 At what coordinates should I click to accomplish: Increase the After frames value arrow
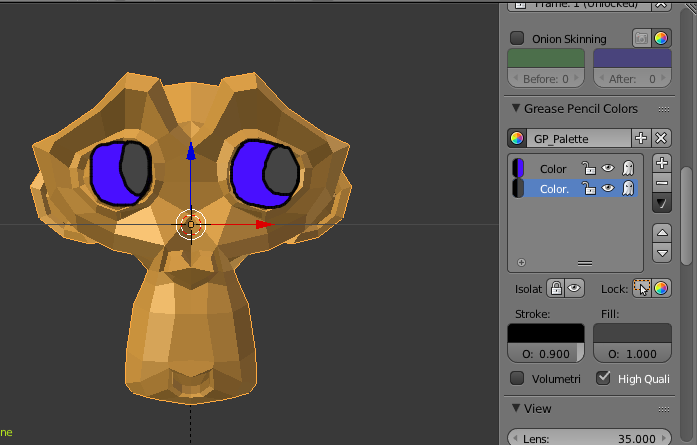tap(664, 78)
